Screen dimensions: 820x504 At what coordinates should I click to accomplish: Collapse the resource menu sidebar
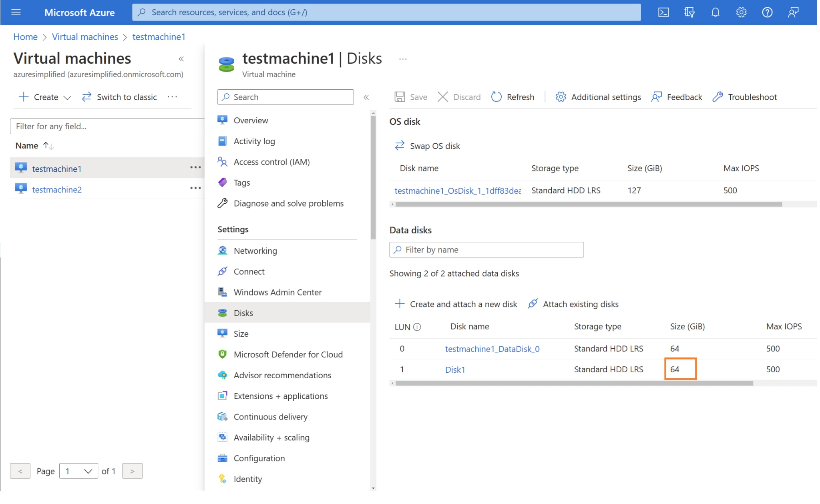(x=366, y=97)
